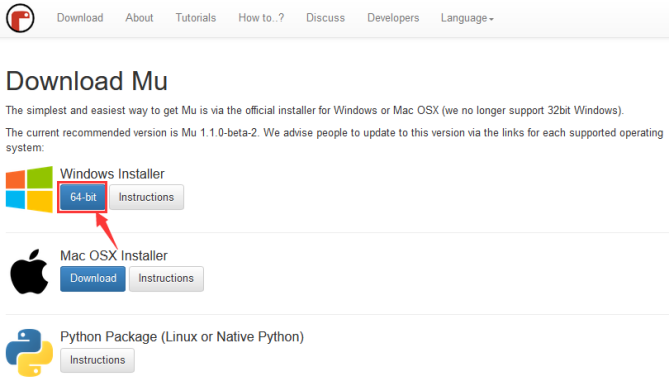Open the How to..? page
This screenshot has width=669, height=381.
click(x=261, y=18)
